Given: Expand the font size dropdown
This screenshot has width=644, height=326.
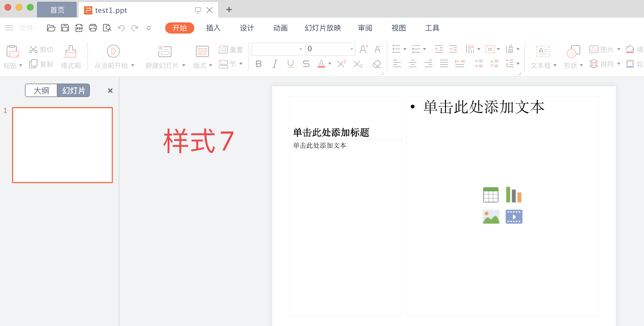Looking at the screenshot, I should [x=351, y=49].
